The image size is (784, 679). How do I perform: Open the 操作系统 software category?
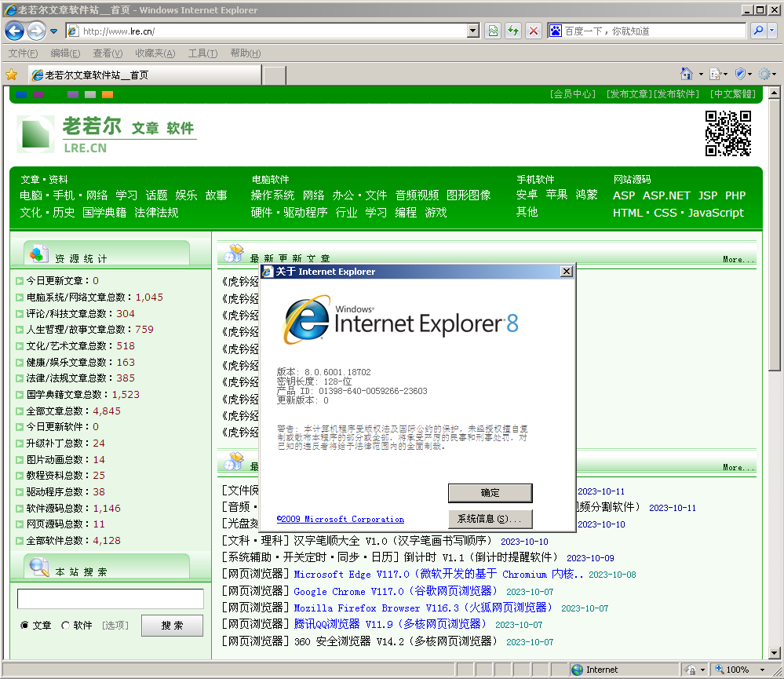[x=272, y=195]
